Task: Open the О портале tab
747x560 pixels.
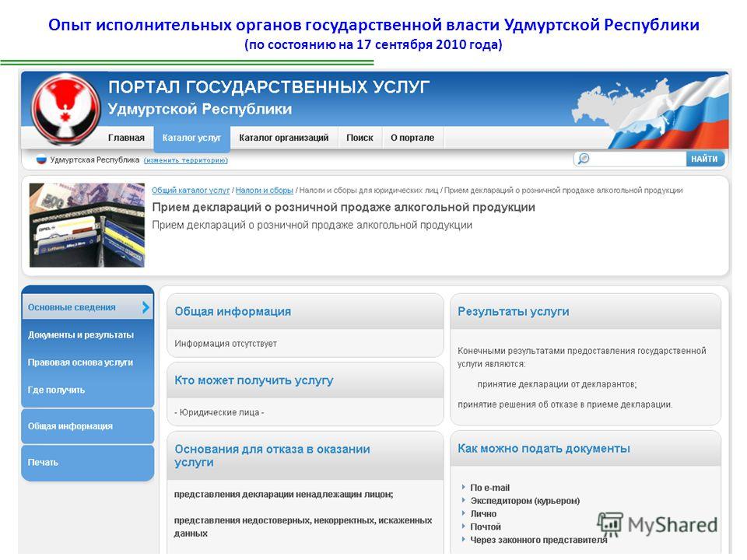Action: coord(412,138)
